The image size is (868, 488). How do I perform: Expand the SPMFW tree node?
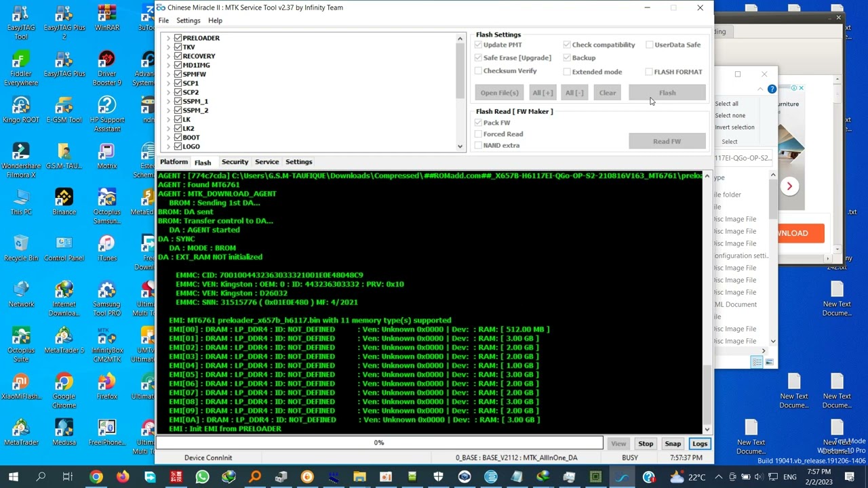coord(168,75)
